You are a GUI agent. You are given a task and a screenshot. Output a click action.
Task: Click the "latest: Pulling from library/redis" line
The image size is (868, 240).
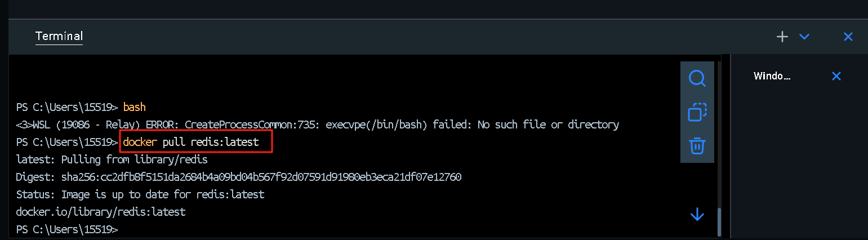point(112,159)
